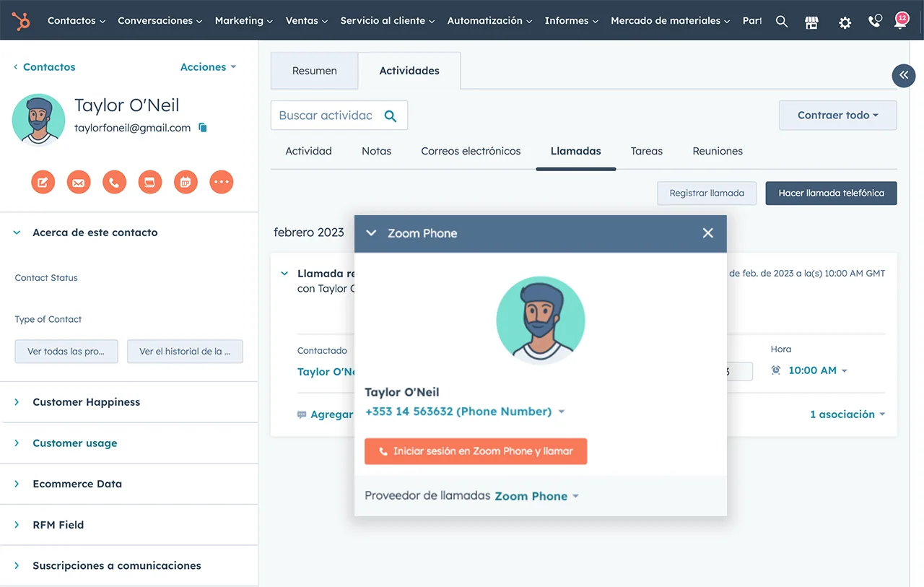
Task: Switch to the Reuniones sub-tab
Action: tap(718, 151)
